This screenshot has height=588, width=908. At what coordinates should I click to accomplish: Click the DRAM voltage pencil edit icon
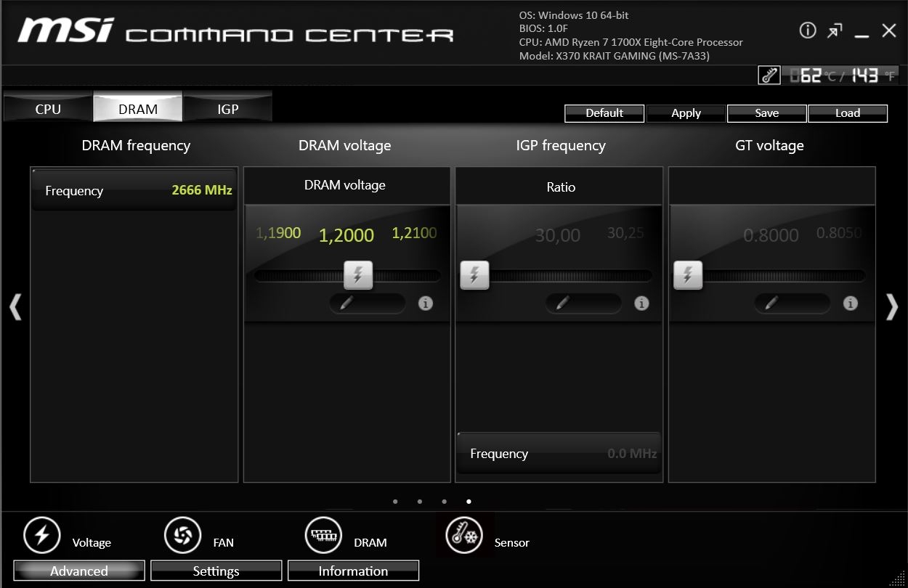coord(347,303)
